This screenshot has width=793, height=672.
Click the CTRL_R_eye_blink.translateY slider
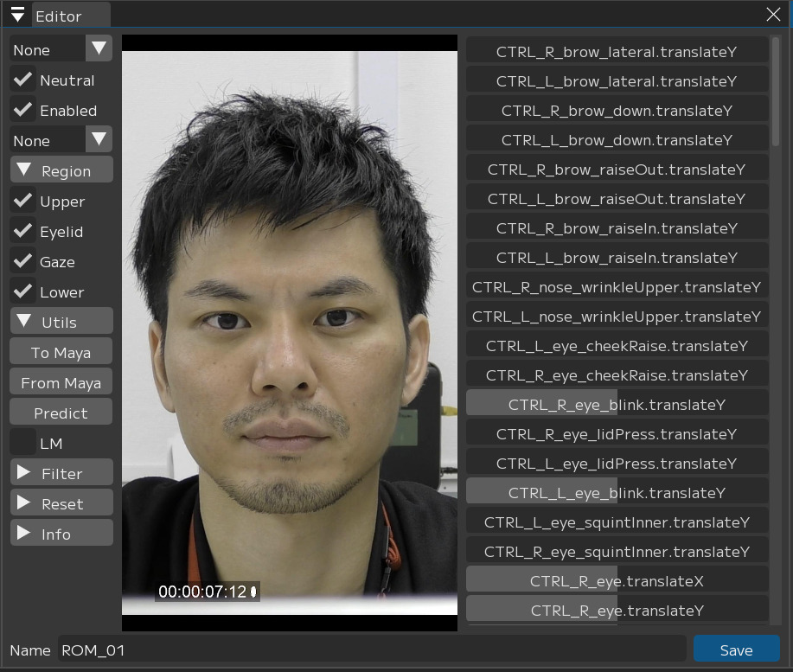[x=617, y=404]
